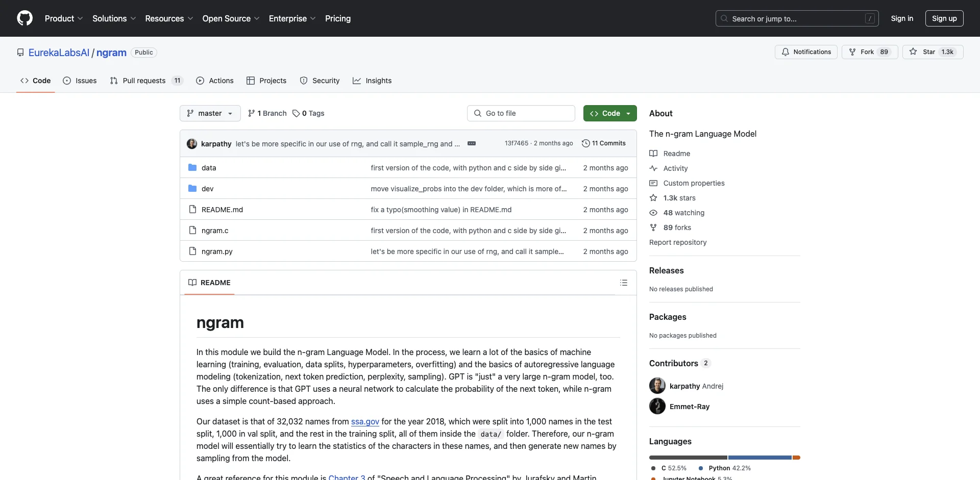Open the Contributors heading link
Image resolution: width=980 pixels, height=480 pixels.
[x=679, y=363]
